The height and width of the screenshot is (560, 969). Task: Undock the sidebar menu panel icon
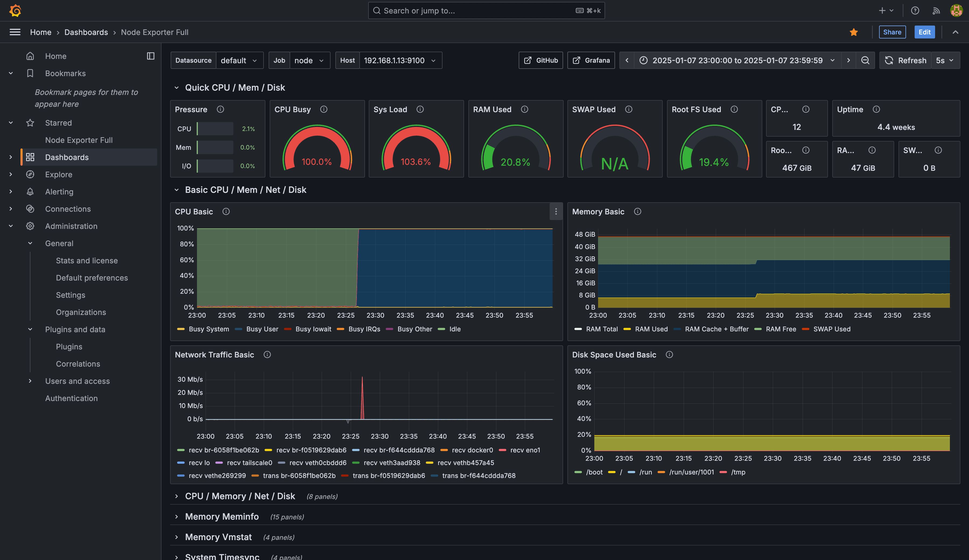coord(151,56)
